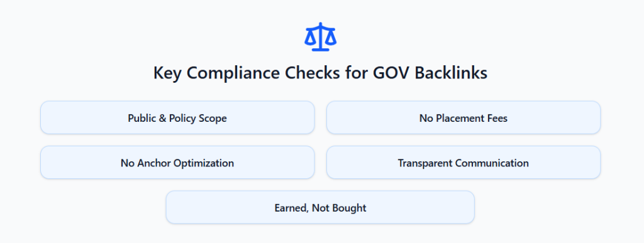Click the Public & Policy Scope label text
The height and width of the screenshot is (243, 644).
177,119
